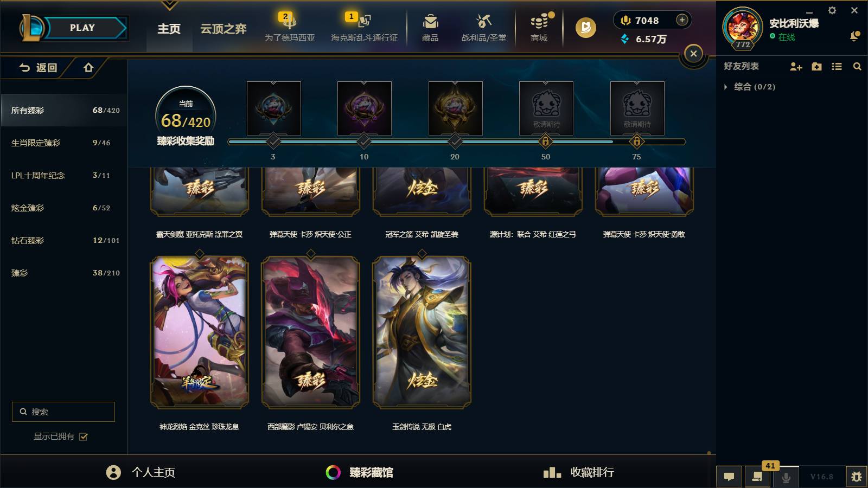Open the 藏品 collection icon
868x488 pixels.
tap(430, 22)
